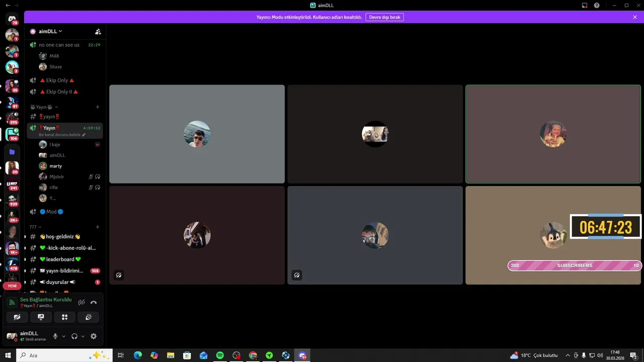The width and height of the screenshot is (644, 362).
Task: Open microphone input options chevron
Action: point(63,336)
